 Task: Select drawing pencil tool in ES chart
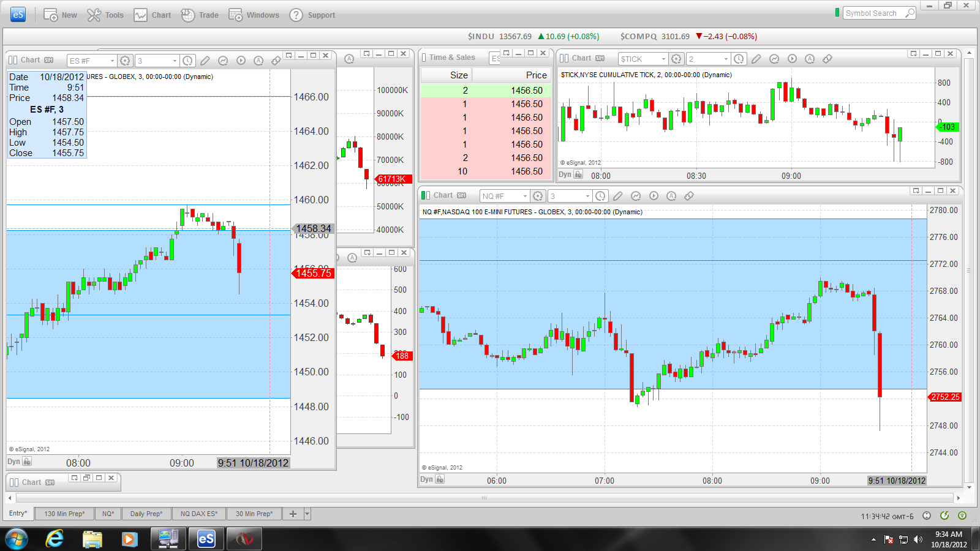205,61
